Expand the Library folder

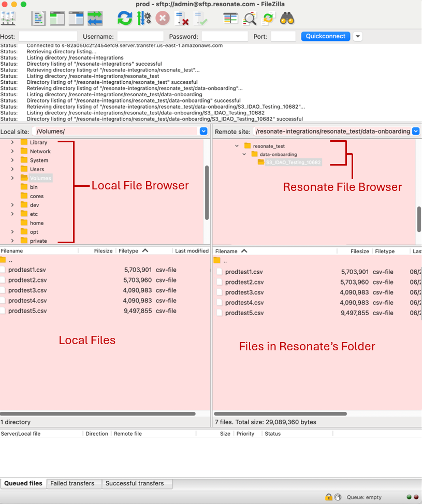click(12, 142)
